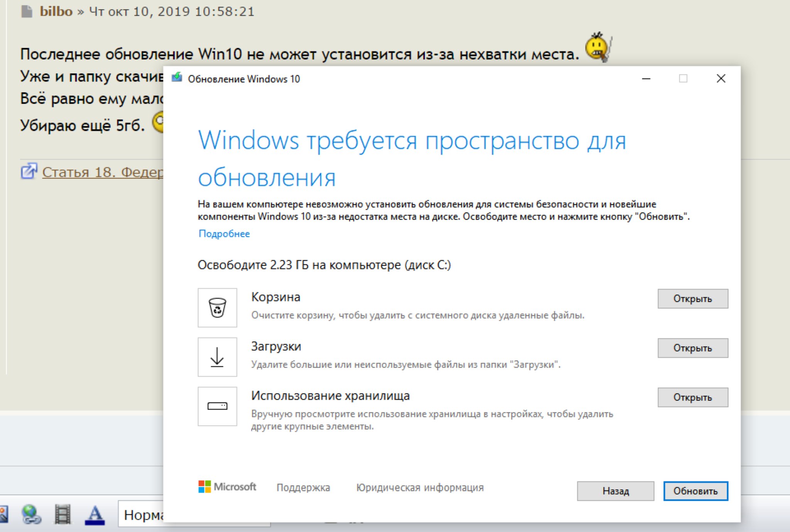Open the Юридическая информация link

(x=420, y=488)
